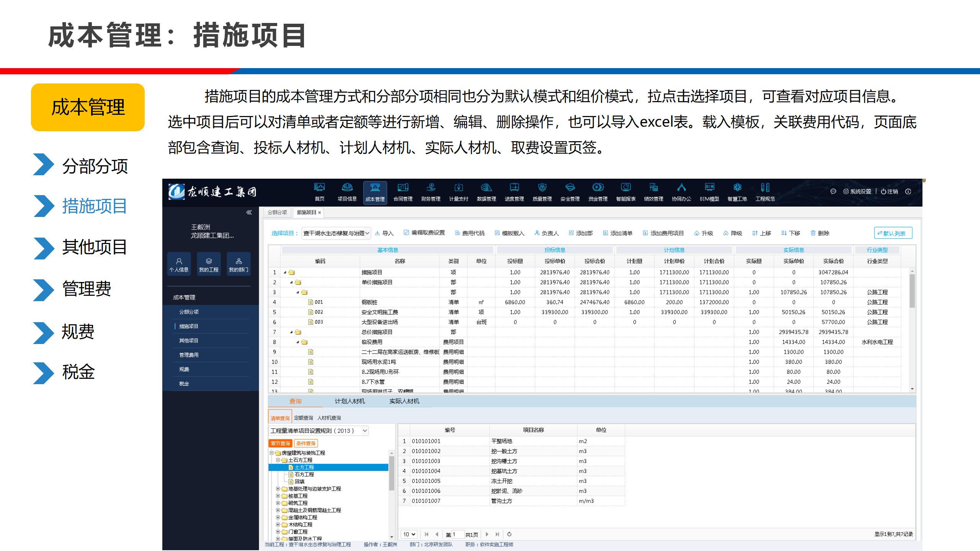Viewport: 980px width, 551px height.
Task: Click the info icon next to 注销
Action: (908, 191)
